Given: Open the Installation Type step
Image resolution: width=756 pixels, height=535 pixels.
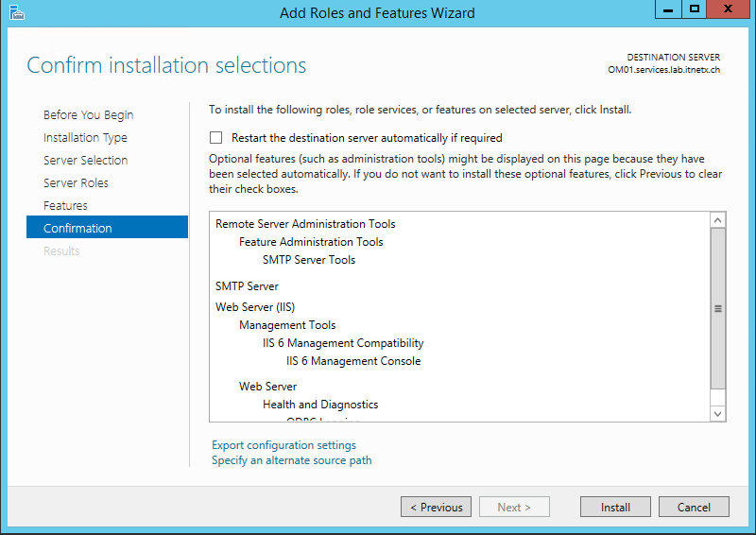Looking at the screenshot, I should [85, 137].
